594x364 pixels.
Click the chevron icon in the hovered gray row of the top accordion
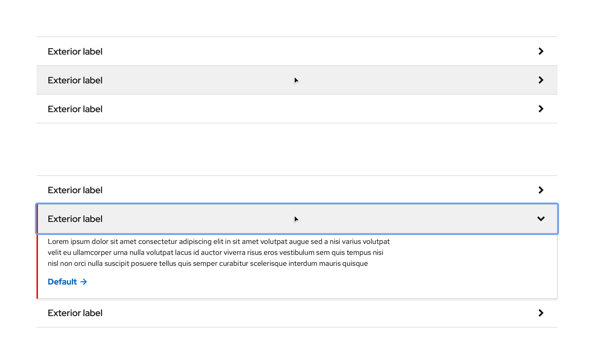[541, 80]
